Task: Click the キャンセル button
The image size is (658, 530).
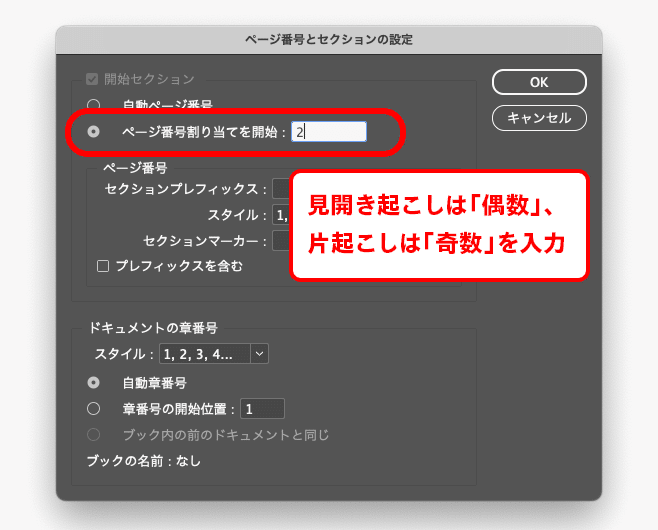Action: [x=539, y=118]
